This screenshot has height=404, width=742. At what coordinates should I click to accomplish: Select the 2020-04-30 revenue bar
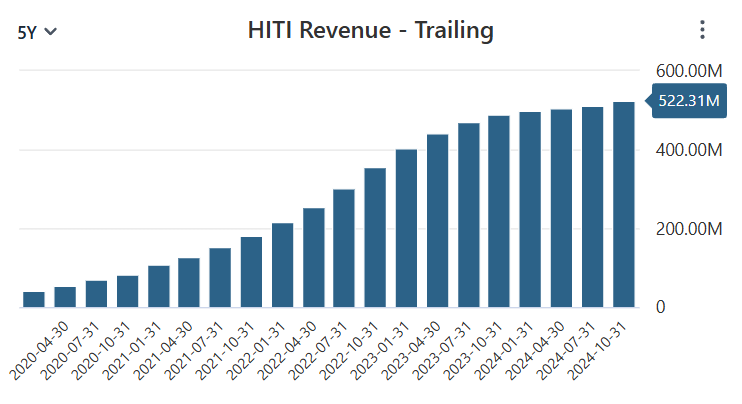[65, 297]
